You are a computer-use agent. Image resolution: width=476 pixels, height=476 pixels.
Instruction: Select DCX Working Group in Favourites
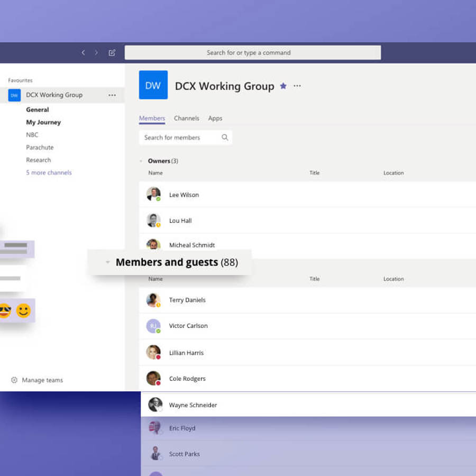(x=62, y=95)
